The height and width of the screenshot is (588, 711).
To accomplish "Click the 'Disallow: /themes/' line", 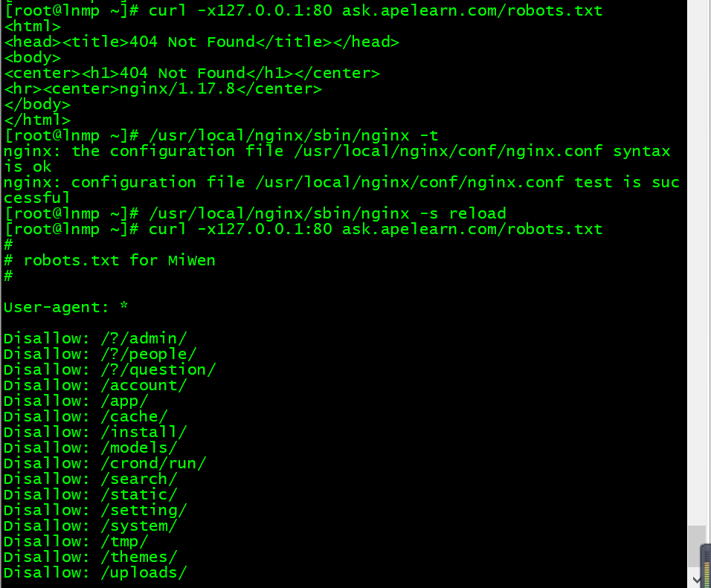I will pyautogui.click(x=90, y=557).
